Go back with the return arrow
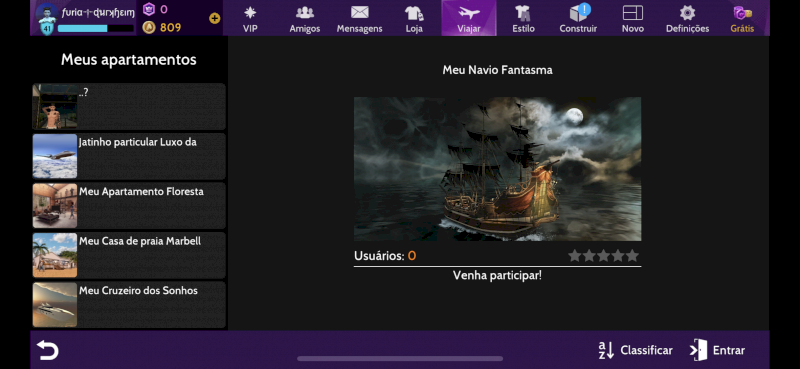This screenshot has height=369, width=800. tap(47, 350)
